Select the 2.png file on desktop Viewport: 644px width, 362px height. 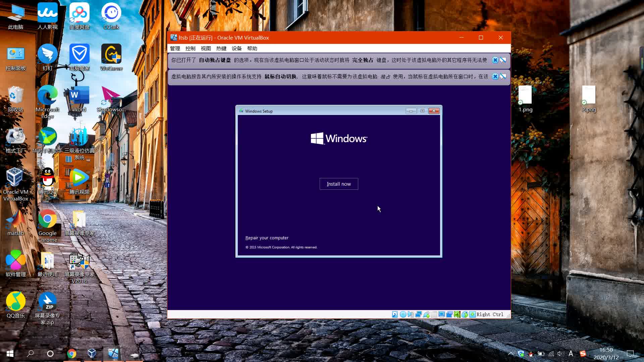tap(589, 99)
